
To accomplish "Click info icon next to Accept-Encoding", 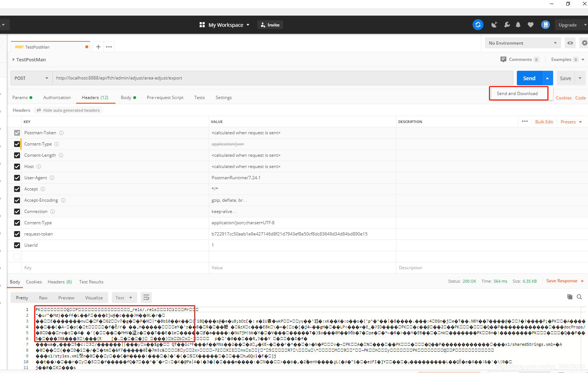I will click(63, 200).
